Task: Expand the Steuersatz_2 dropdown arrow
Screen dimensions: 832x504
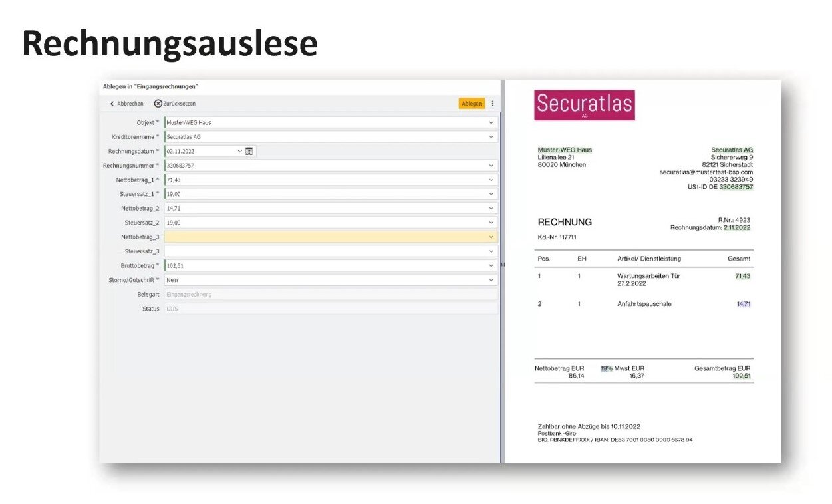Action: [491, 223]
